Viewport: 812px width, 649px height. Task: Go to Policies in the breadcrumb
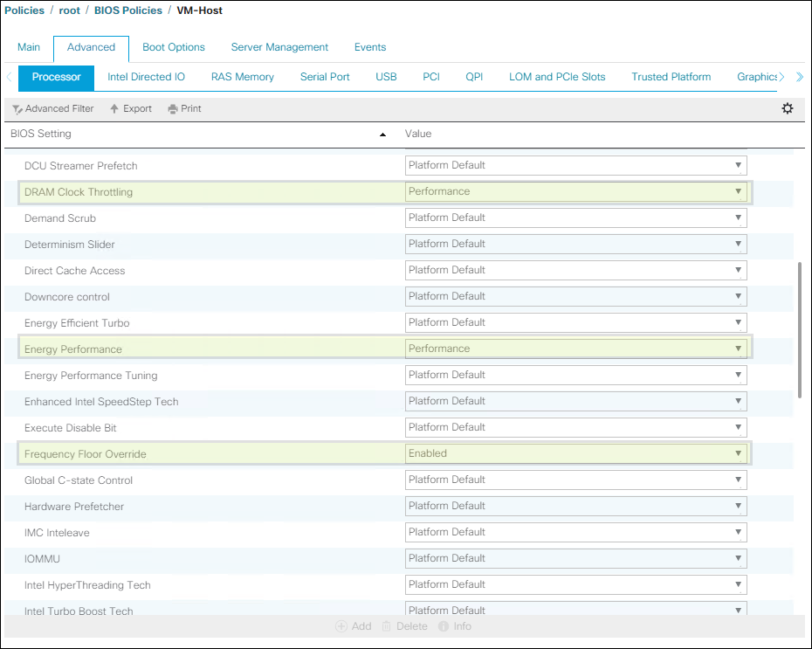coord(24,10)
